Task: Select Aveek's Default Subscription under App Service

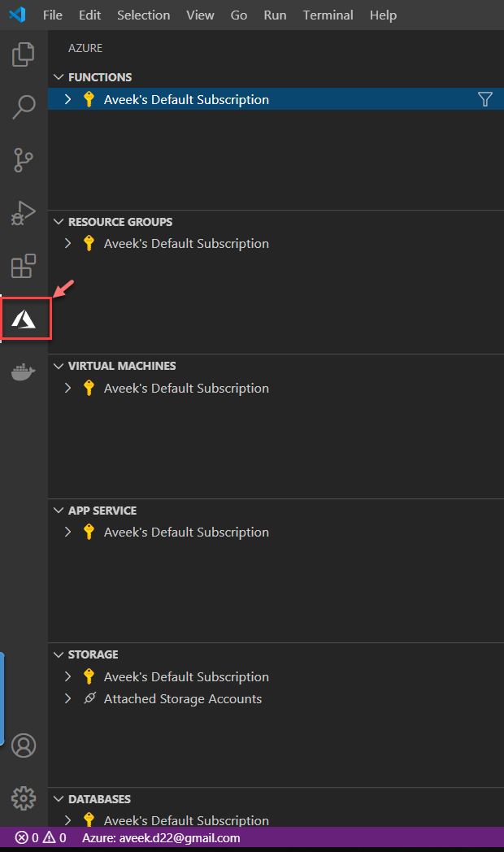Action: 186,532
